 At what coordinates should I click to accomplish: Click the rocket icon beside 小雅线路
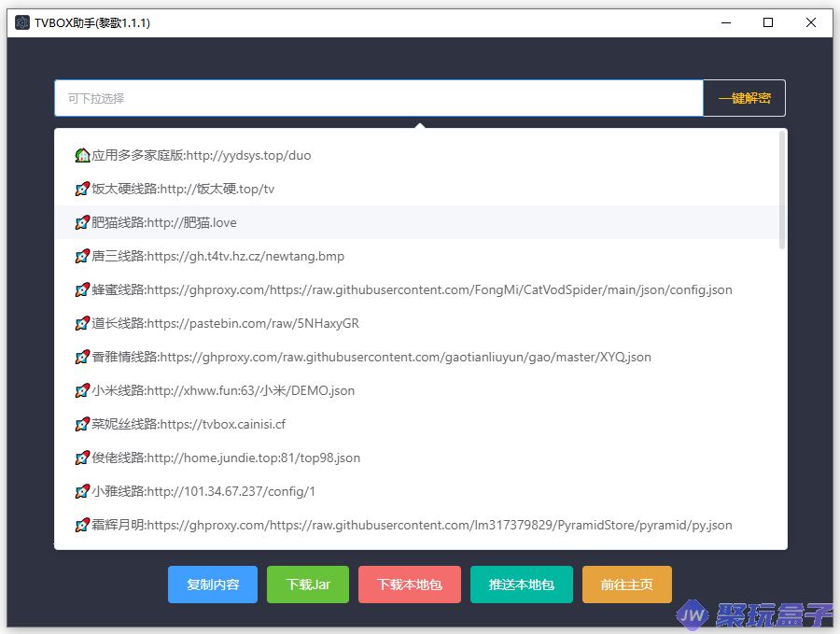(82, 491)
